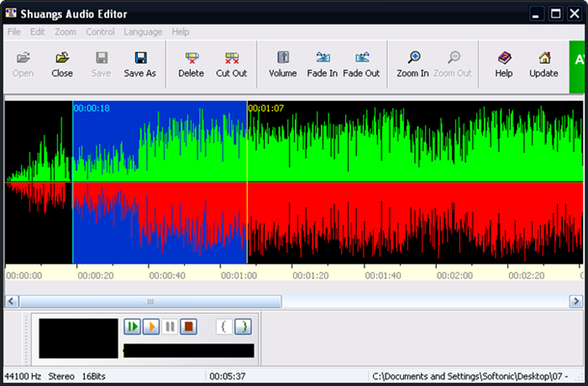588x386 pixels.
Task: Apply Fade In effect
Action: (322, 65)
